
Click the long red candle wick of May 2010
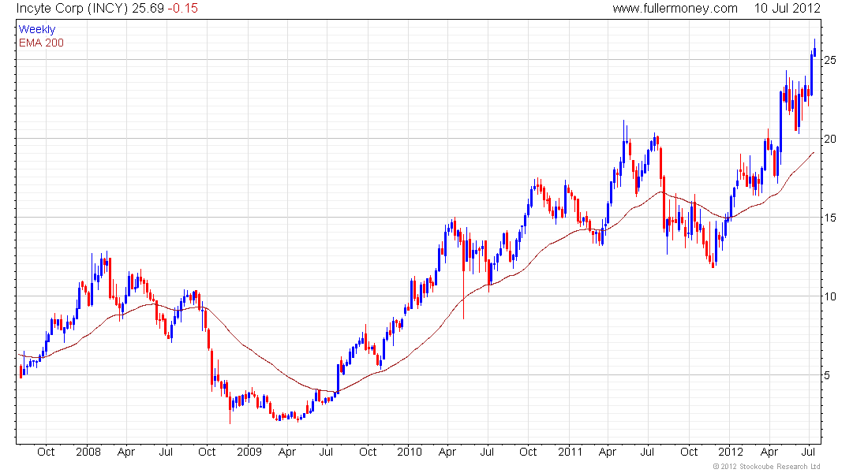[463, 277]
